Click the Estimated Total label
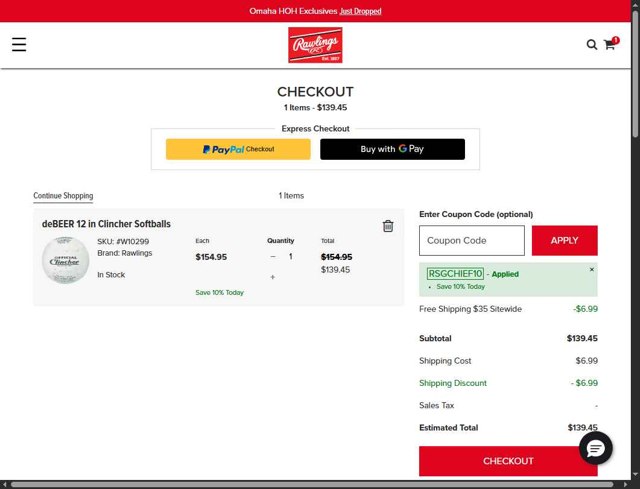 tap(449, 427)
